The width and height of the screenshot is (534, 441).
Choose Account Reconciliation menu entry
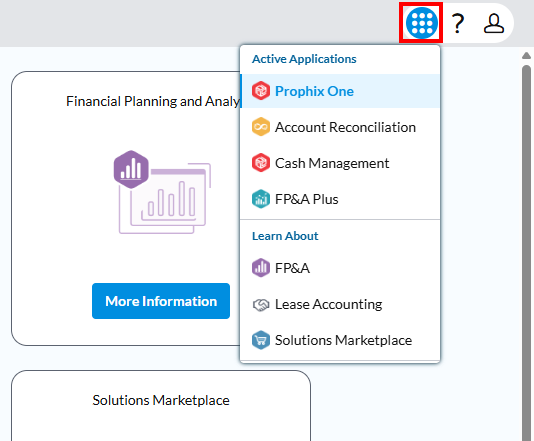[340, 127]
